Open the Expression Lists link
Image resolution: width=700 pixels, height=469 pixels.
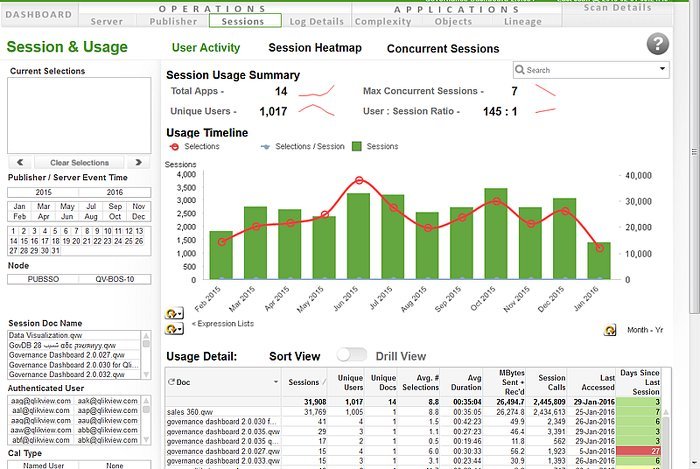click(x=223, y=324)
